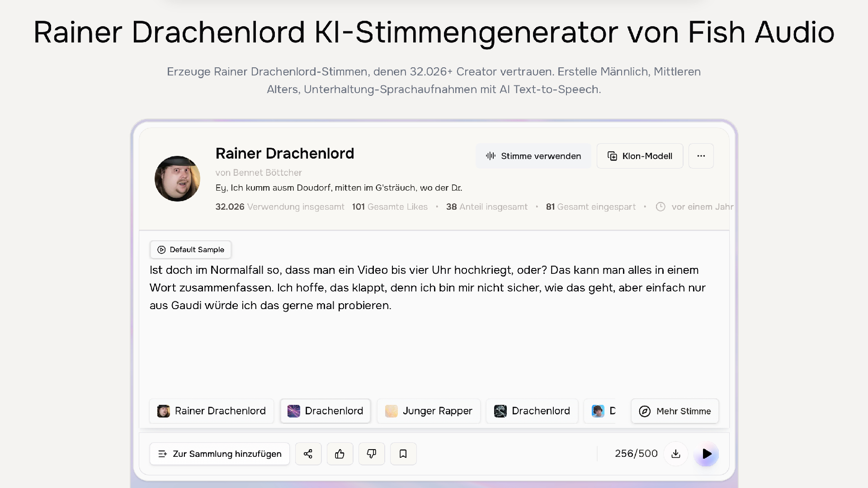Click the clock icon near 'vor einem Jahr'
This screenshot has height=488, width=868.
[660, 206]
